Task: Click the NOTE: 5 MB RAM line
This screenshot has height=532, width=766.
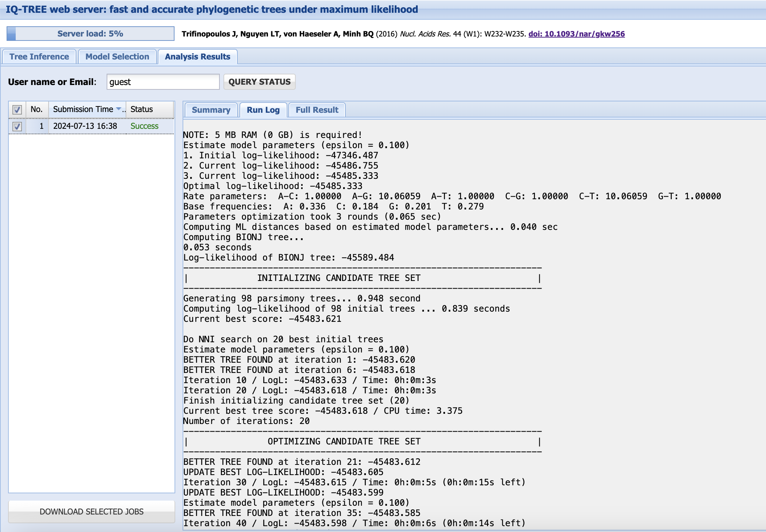Action: coord(272,135)
